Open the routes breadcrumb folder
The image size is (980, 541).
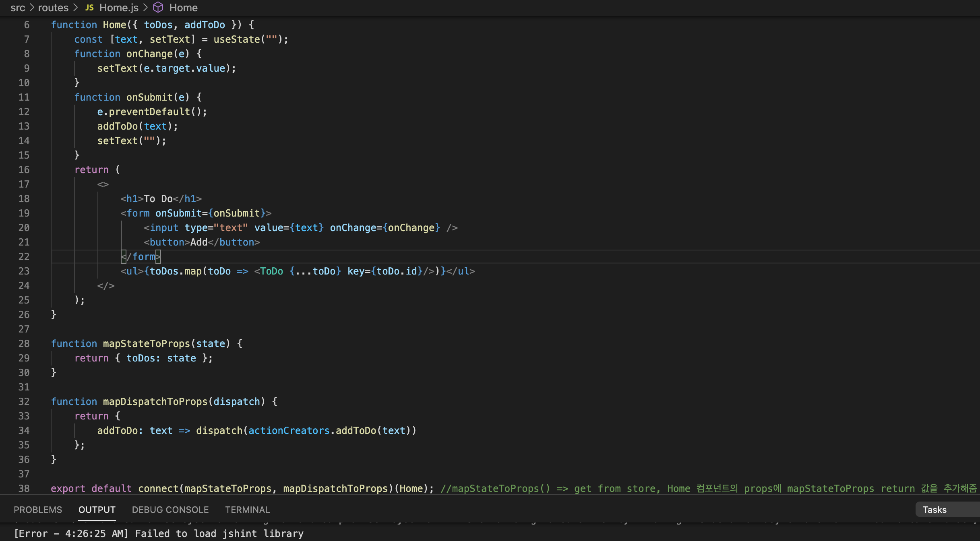(53, 8)
